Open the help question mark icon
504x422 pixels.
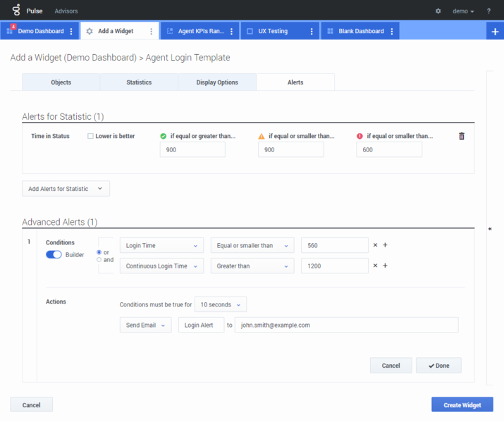click(488, 11)
